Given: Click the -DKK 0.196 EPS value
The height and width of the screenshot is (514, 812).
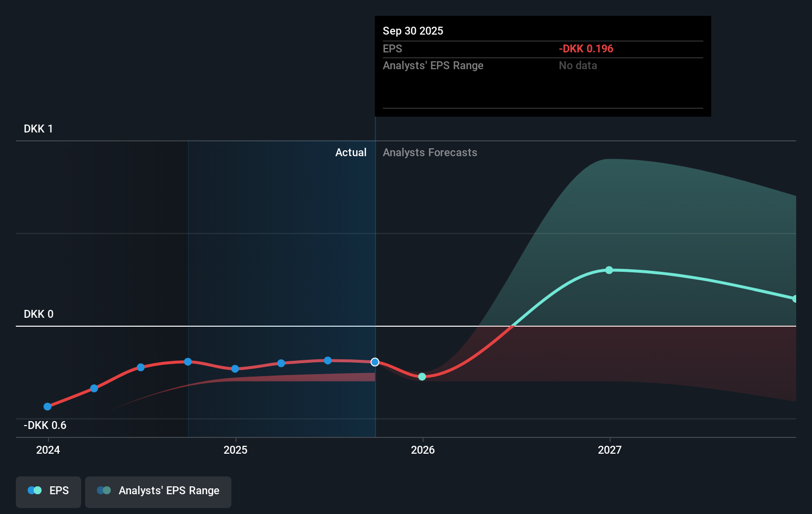Looking at the screenshot, I should pyautogui.click(x=586, y=48).
